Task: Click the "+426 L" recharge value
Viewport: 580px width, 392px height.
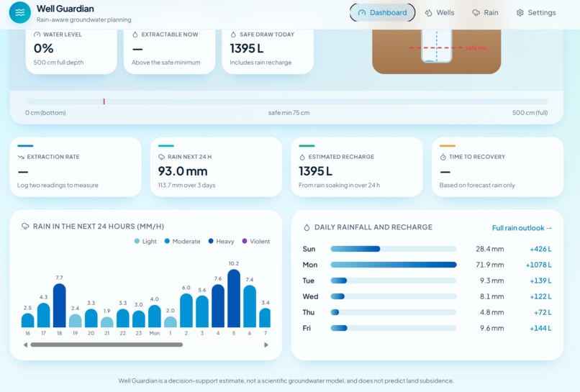Action: pos(540,249)
